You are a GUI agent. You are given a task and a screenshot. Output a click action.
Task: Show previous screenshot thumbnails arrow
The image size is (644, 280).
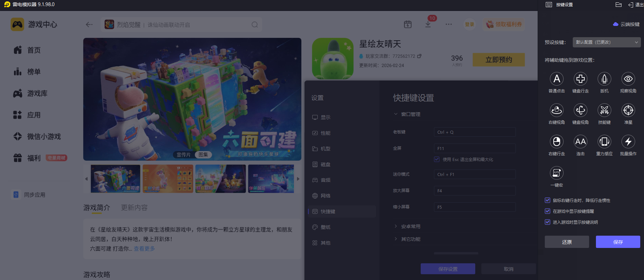[x=86, y=179]
